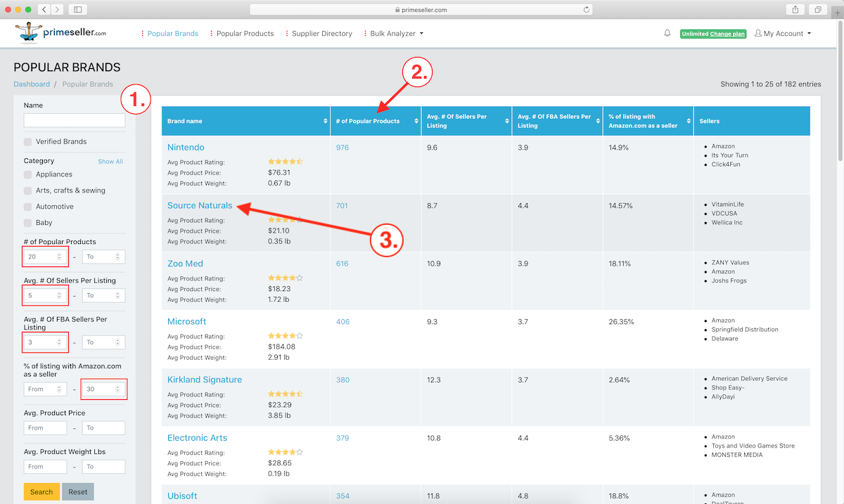844x504 pixels.
Task: Click Avg. # Of FBA Sellers minimum field
Action: pos(46,342)
